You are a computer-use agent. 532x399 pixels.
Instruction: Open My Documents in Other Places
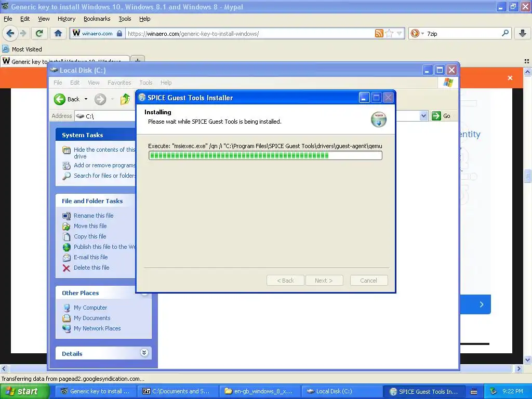92,318
